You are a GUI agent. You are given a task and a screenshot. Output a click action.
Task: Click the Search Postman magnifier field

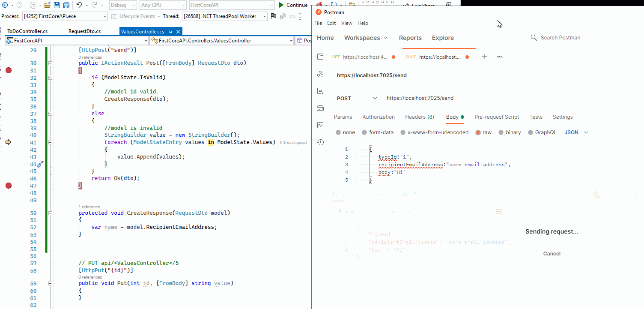[x=556, y=38]
